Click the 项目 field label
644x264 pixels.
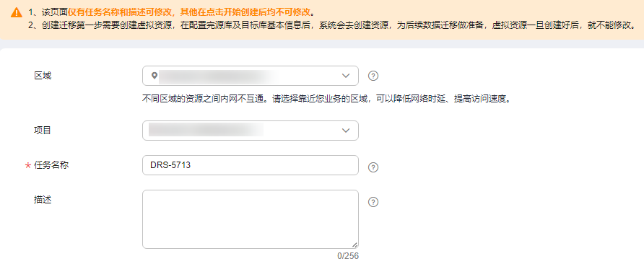coord(43,130)
